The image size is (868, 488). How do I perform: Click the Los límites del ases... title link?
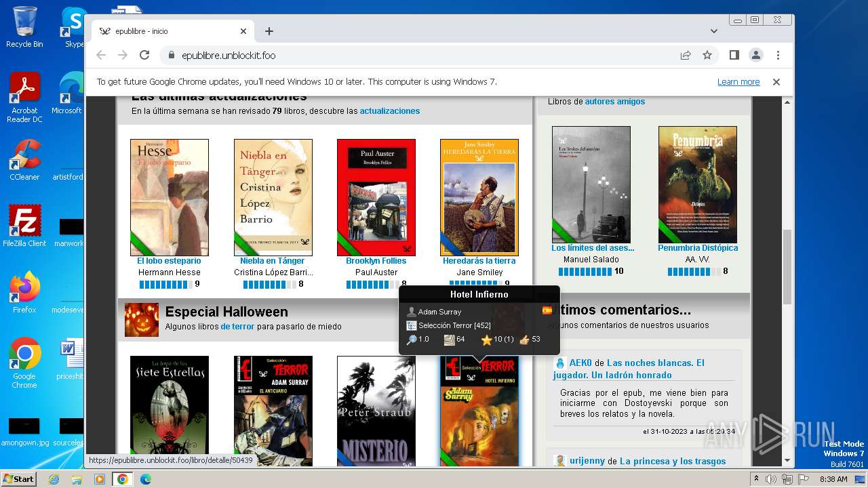[593, 248]
